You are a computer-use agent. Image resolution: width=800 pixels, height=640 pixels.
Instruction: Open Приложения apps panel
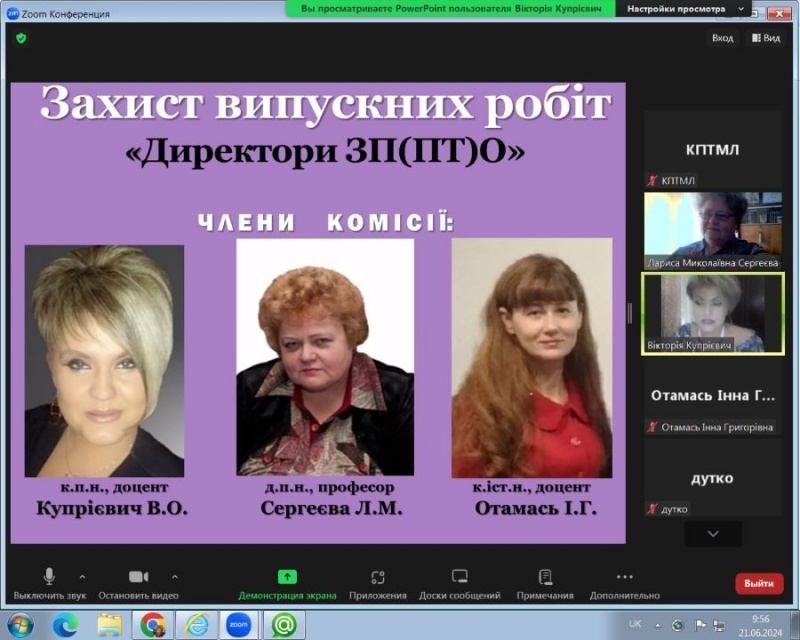378,584
